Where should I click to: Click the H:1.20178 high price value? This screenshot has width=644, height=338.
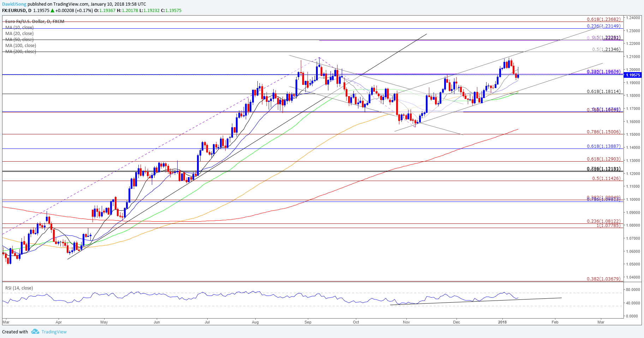(127, 11)
